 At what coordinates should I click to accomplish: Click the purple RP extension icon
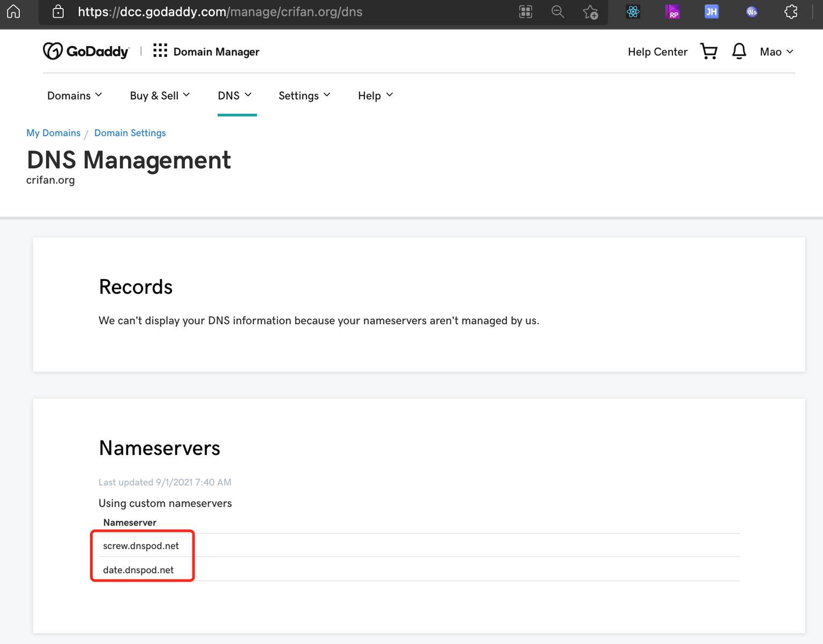pos(672,12)
